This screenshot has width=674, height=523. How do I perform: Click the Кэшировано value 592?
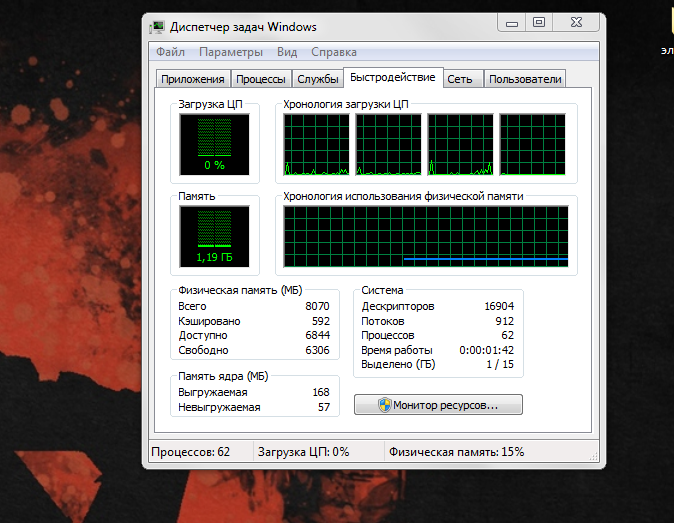coord(321,321)
